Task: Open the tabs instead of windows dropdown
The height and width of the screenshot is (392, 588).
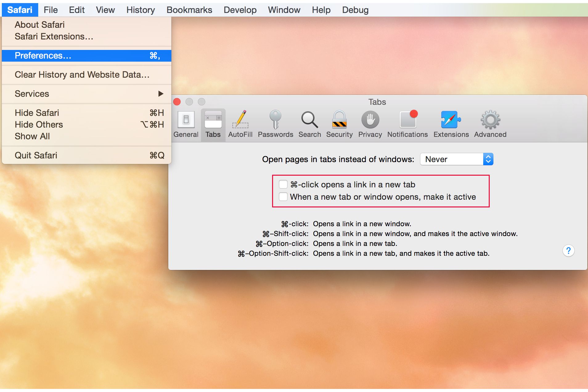Action: pos(456,159)
